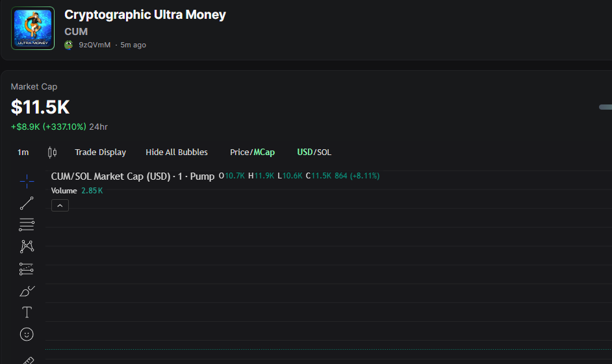Click the grey progress bar at right edge
The image size is (612, 364).
[x=606, y=107]
